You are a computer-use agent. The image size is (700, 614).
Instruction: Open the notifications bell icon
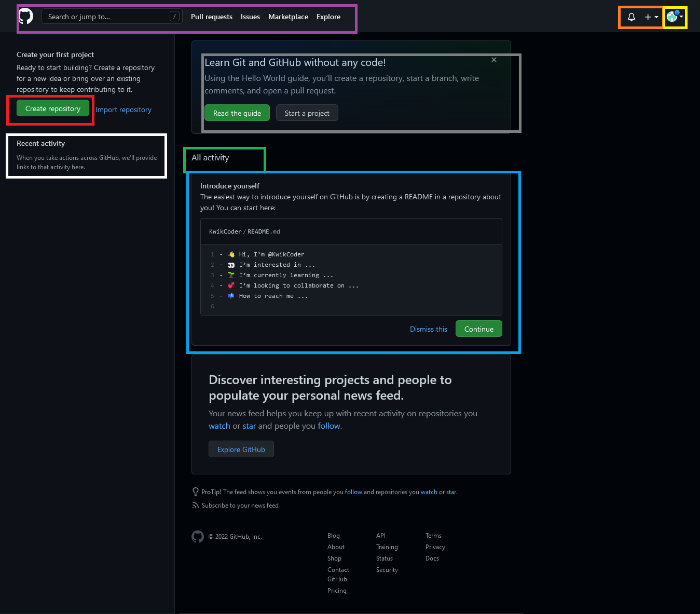[632, 17]
